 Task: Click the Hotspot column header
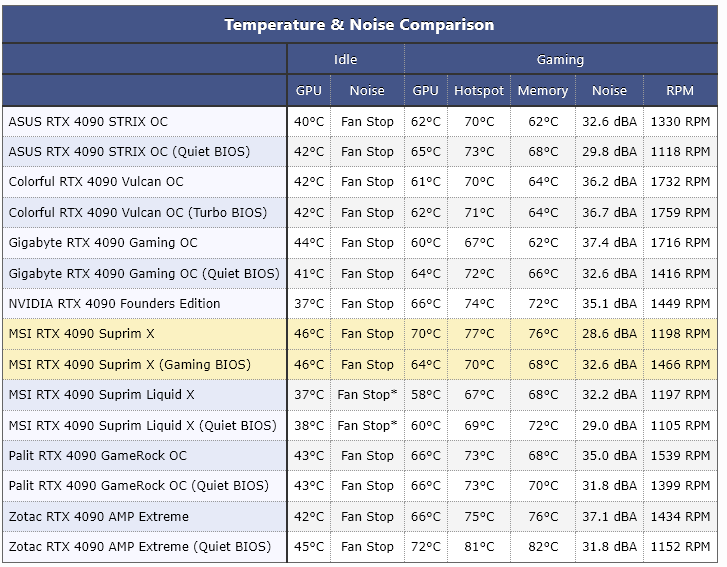click(x=479, y=91)
